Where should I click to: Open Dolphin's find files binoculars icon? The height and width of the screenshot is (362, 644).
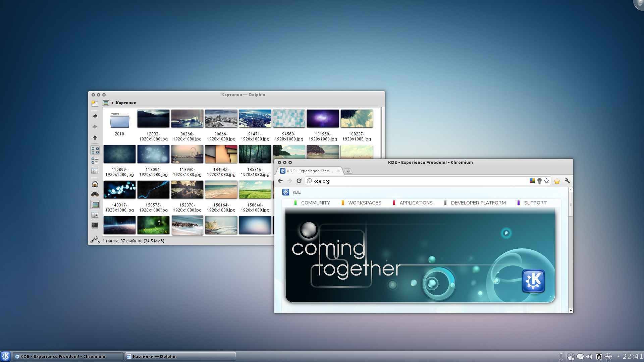click(95, 194)
